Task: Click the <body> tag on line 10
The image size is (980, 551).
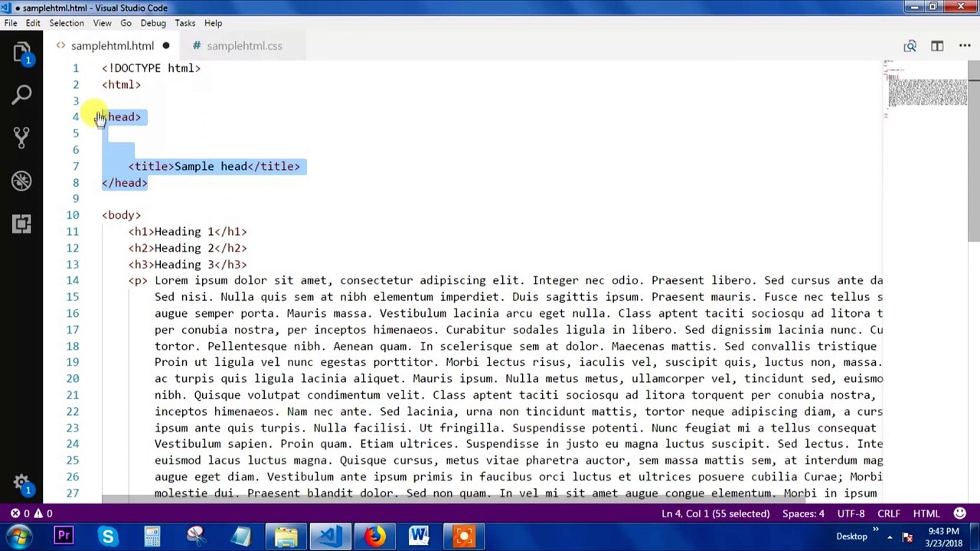Action: click(121, 215)
